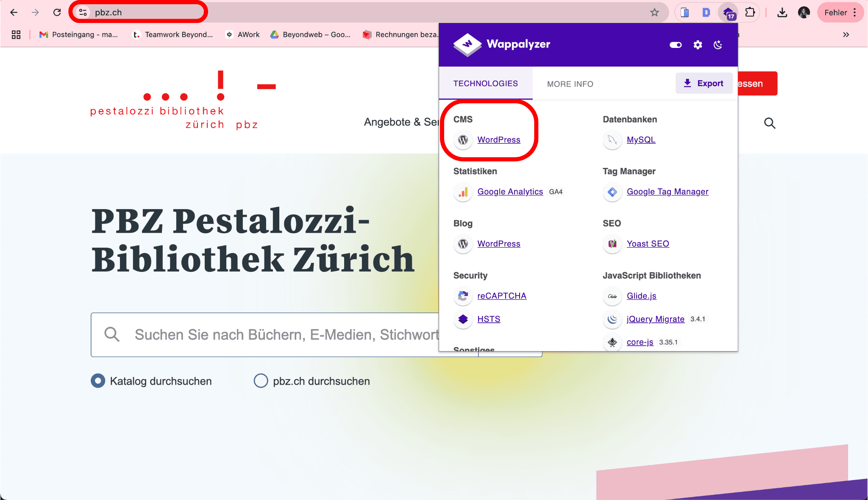Toggle Wappalyzer dark mode moon icon

[718, 45]
